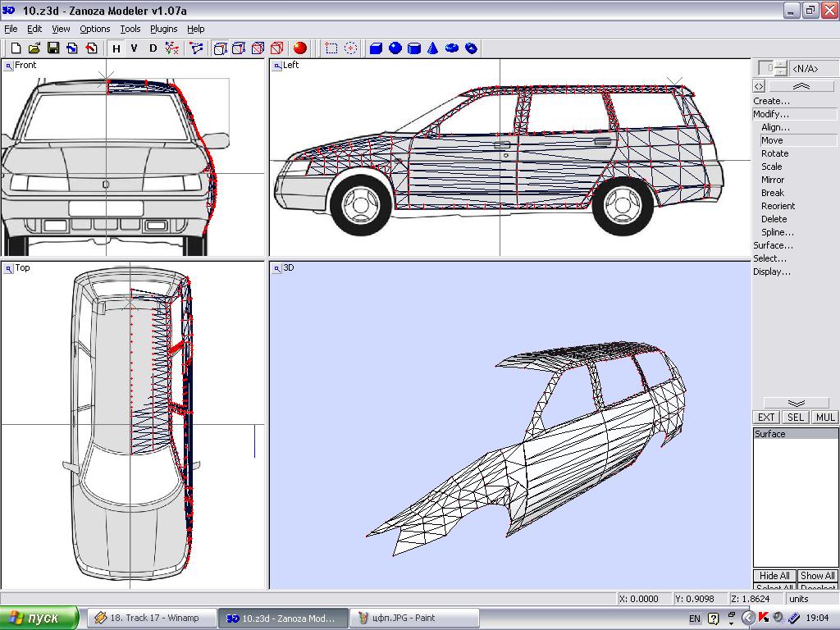Viewport: 840px width, 630px height.
Task: Click the Show All button
Action: [x=817, y=576]
